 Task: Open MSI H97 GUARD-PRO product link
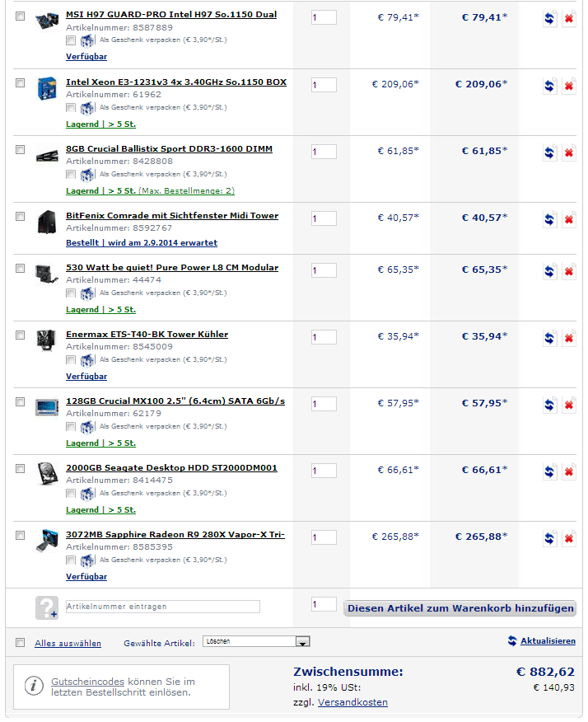(x=171, y=15)
